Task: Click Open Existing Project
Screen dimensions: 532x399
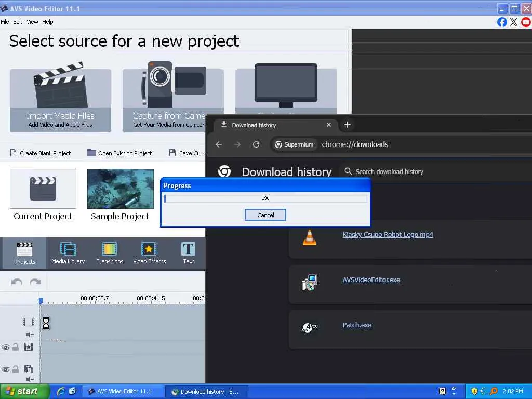Action: 119,153
